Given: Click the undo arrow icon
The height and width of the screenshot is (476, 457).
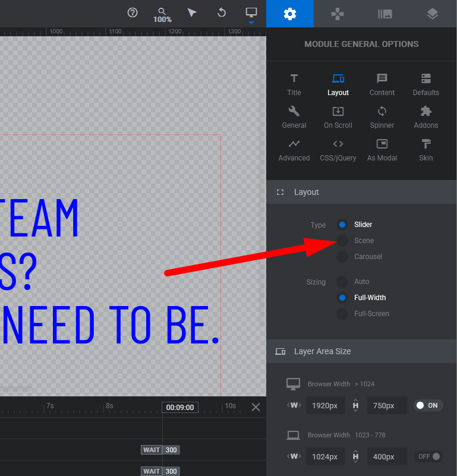Looking at the screenshot, I should pos(222,12).
